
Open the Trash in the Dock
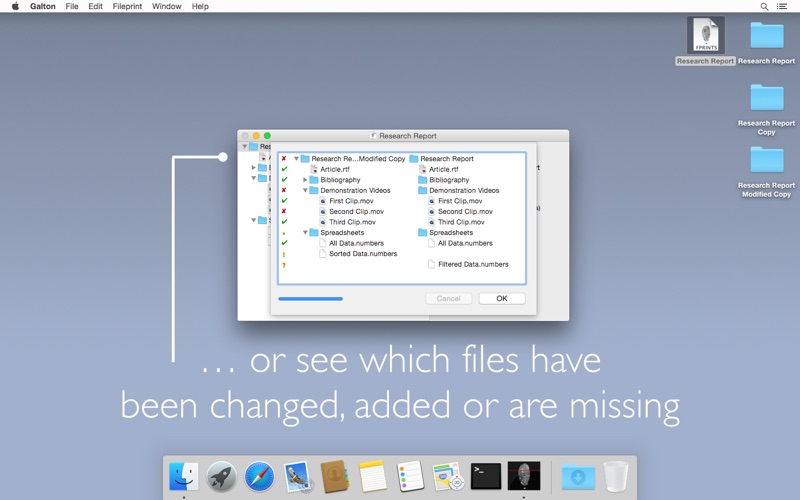[x=616, y=476]
